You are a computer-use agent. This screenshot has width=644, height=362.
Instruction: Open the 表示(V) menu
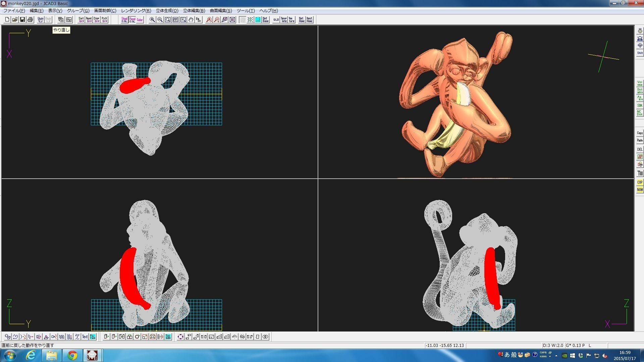[55, 11]
